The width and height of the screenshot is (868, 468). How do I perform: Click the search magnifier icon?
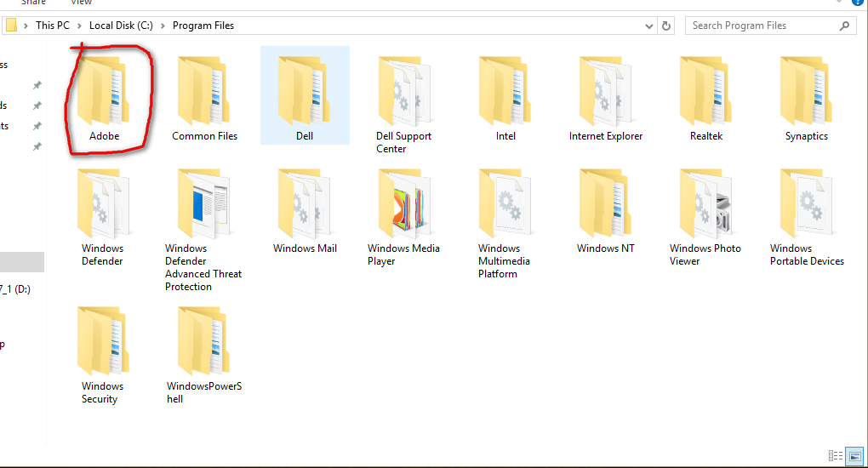[844, 26]
